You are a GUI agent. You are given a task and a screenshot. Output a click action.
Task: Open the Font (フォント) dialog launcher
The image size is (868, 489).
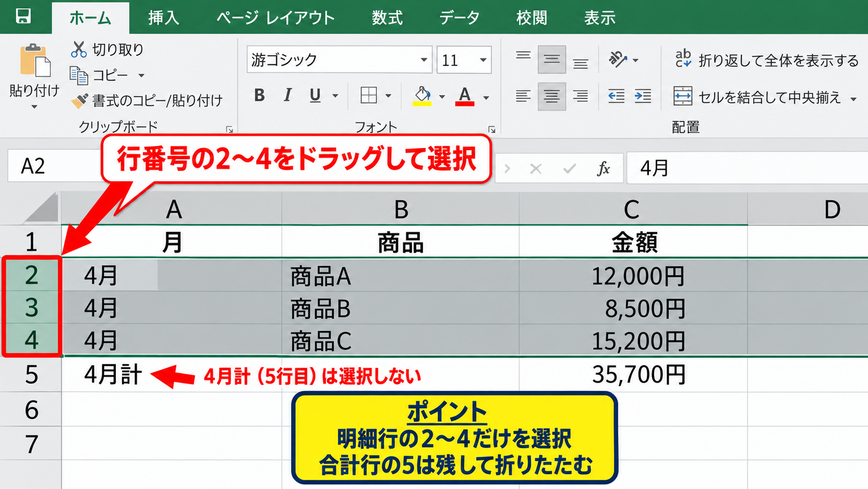click(492, 129)
